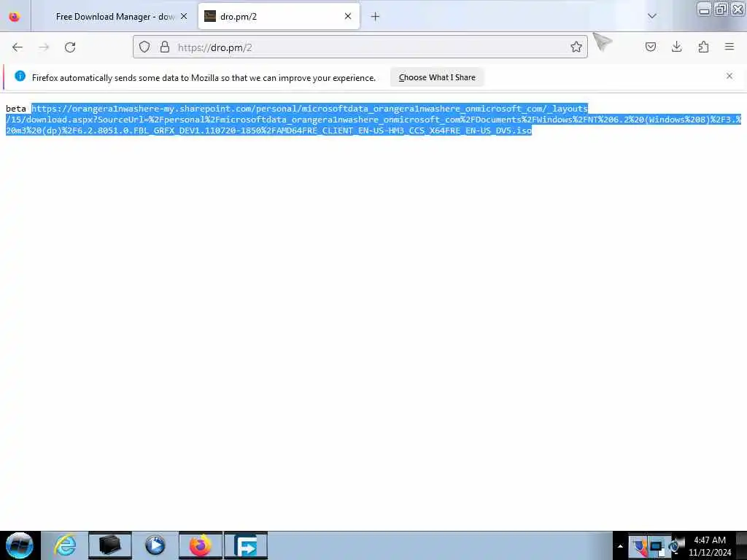This screenshot has height=560, width=747.
Task: Click the network tray icon
Action: 657,547
